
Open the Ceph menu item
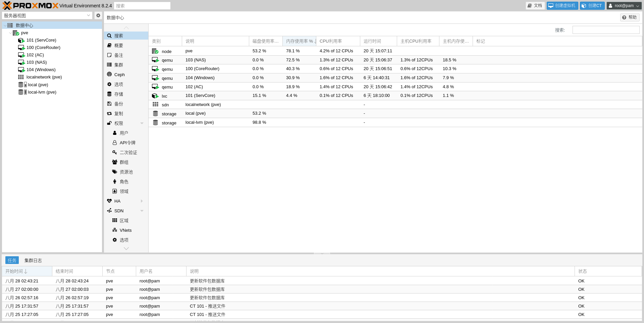point(119,75)
